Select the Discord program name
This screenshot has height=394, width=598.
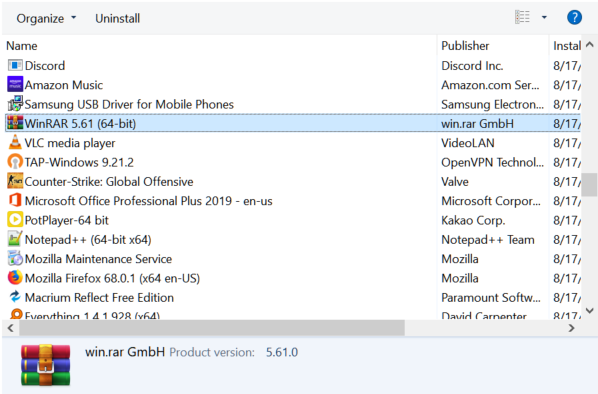45,66
